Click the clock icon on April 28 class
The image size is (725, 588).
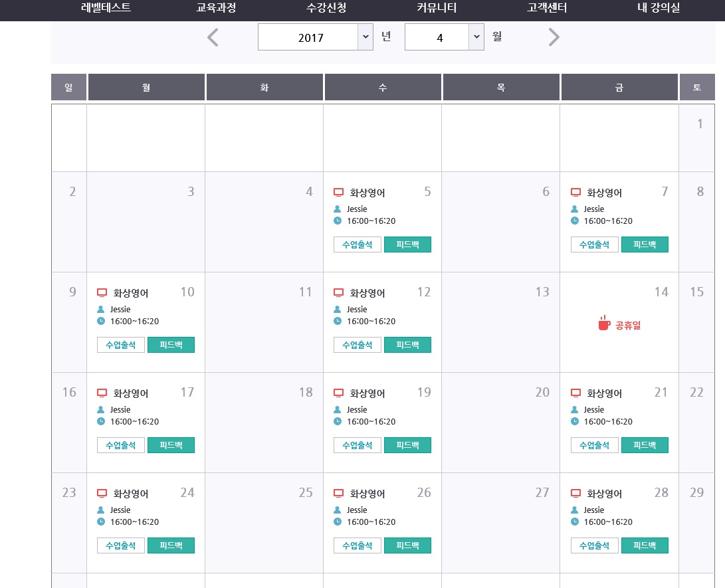click(x=575, y=522)
